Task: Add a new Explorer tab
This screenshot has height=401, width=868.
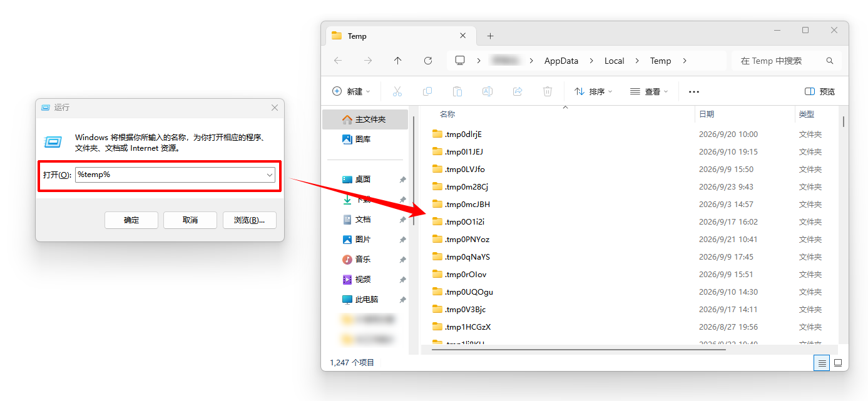Action: 491,36
